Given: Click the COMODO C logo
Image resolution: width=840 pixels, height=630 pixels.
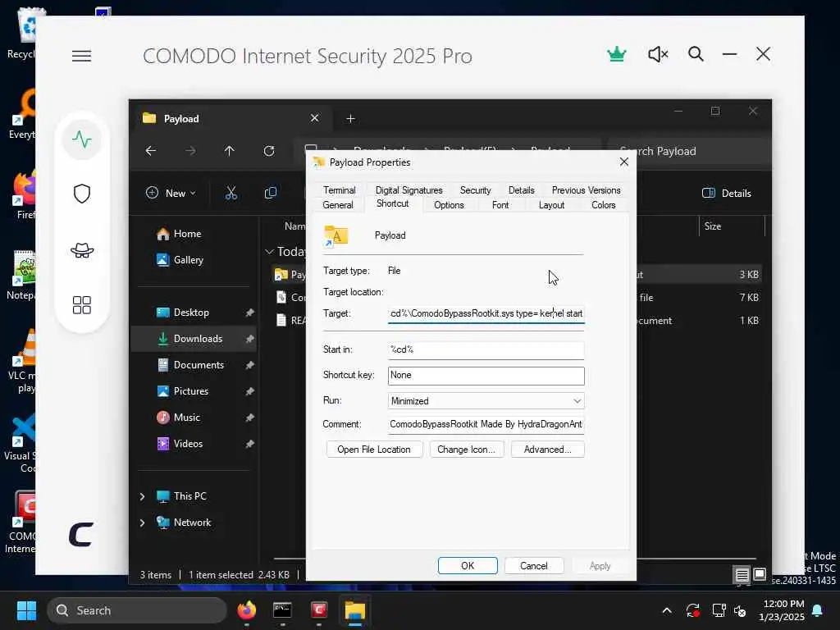Looking at the screenshot, I should pyautogui.click(x=81, y=534).
